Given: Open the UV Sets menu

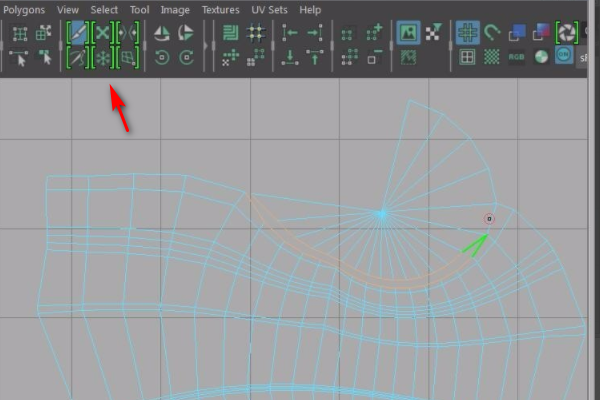Looking at the screenshot, I should pyautogui.click(x=269, y=10).
